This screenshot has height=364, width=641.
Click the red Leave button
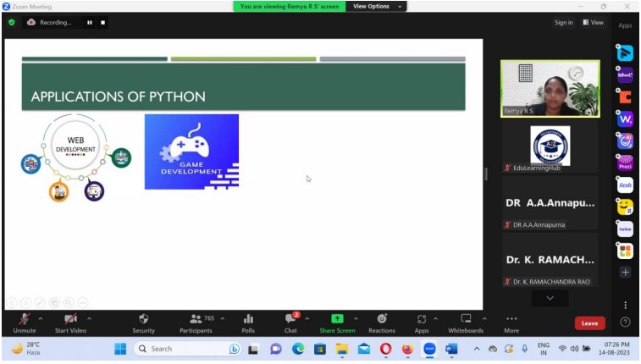pos(589,323)
